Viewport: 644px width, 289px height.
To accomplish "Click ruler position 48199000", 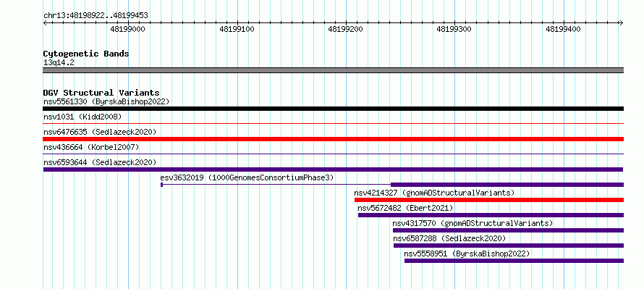I will tap(128, 29).
